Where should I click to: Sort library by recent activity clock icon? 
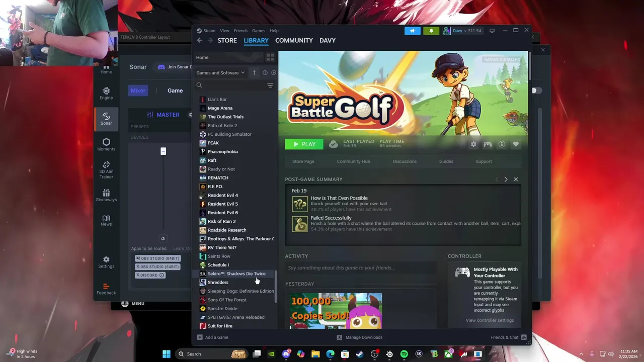click(x=265, y=73)
